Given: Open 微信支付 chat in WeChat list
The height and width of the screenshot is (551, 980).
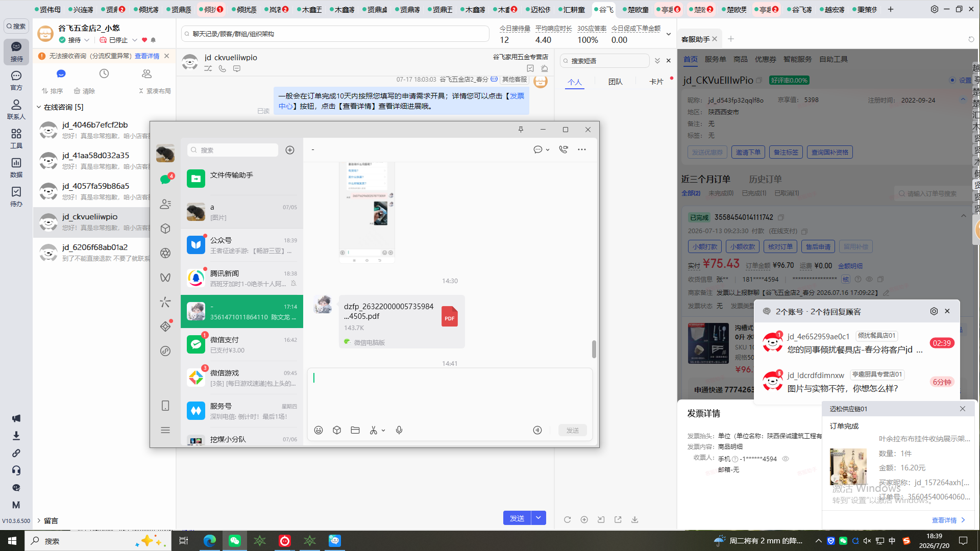Looking at the screenshot, I should [242, 344].
